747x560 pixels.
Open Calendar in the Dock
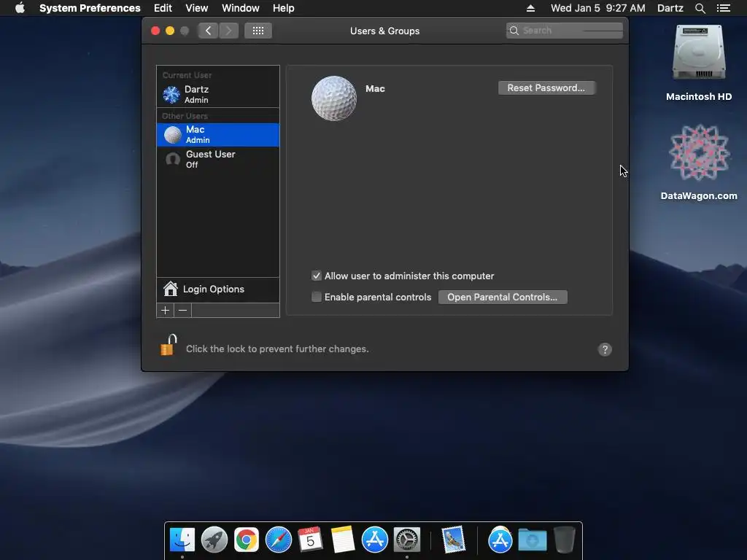tap(311, 540)
